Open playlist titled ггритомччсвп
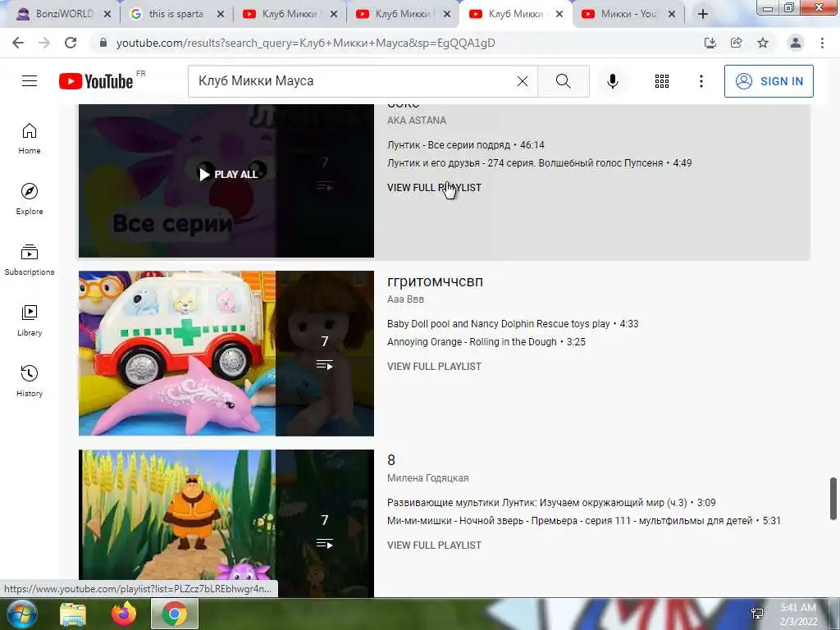 click(x=435, y=281)
